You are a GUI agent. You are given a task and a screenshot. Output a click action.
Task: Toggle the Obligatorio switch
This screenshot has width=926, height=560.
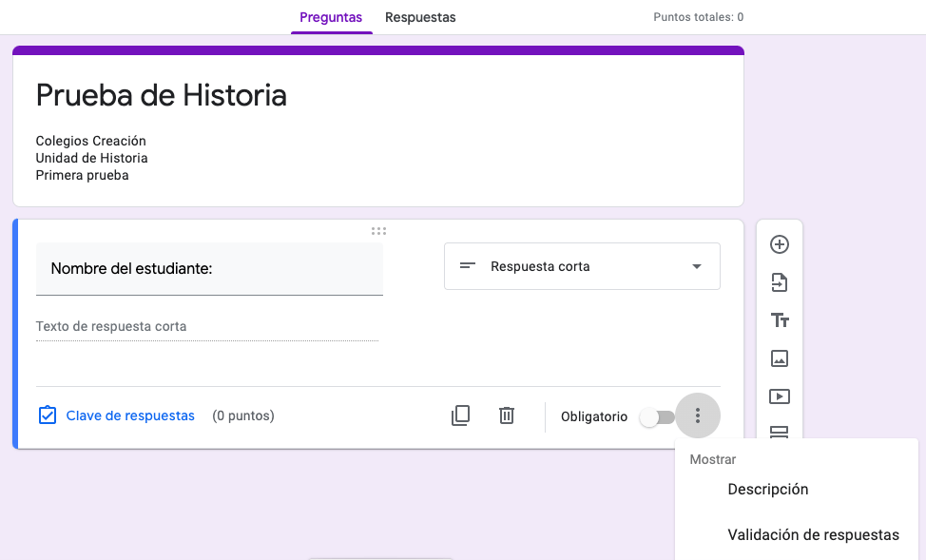pos(657,417)
